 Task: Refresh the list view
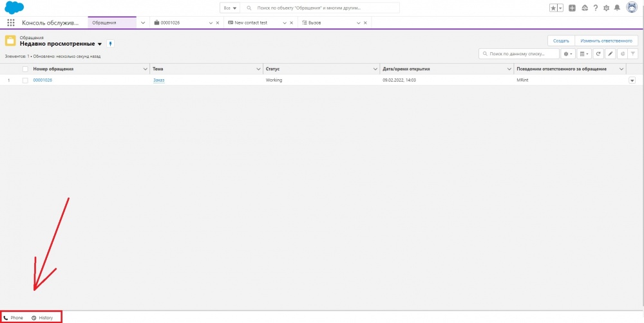(x=599, y=54)
